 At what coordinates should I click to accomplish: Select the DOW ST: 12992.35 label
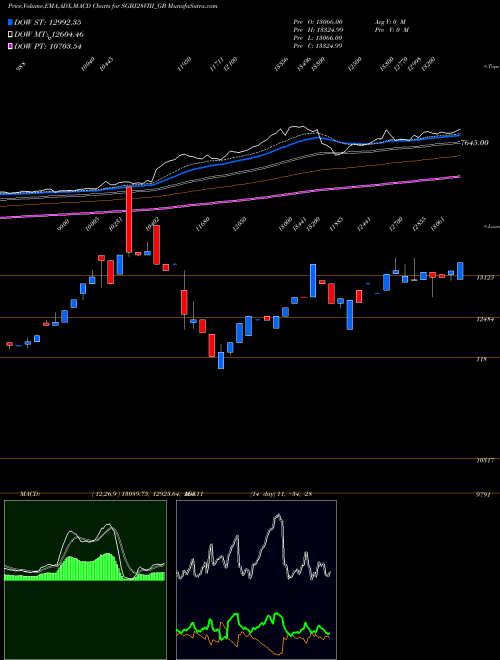tap(48, 22)
